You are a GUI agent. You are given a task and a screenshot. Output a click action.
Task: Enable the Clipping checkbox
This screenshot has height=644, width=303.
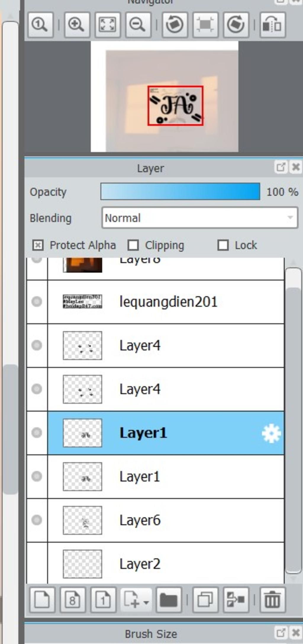133,245
